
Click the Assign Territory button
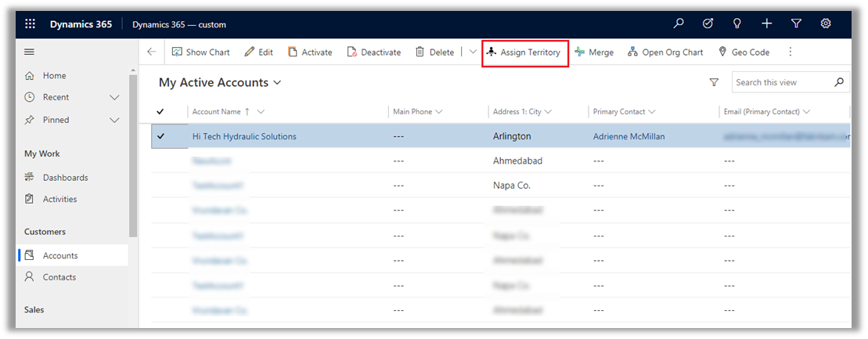[x=524, y=52]
